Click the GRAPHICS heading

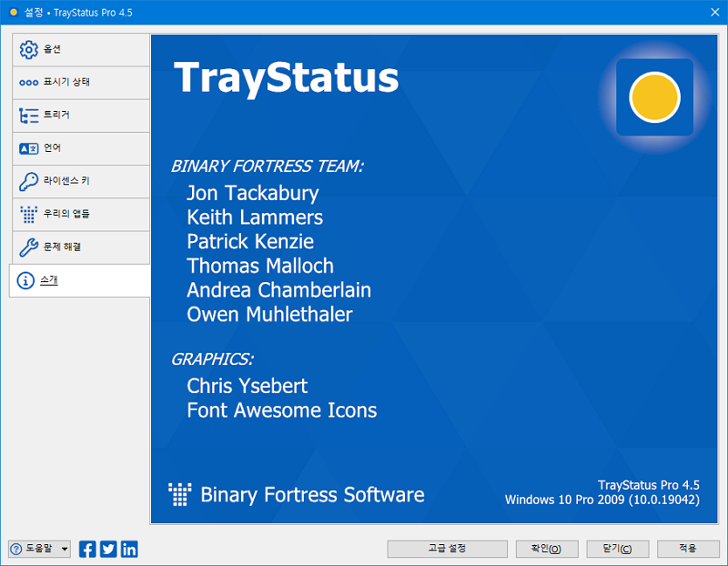pos(213,359)
